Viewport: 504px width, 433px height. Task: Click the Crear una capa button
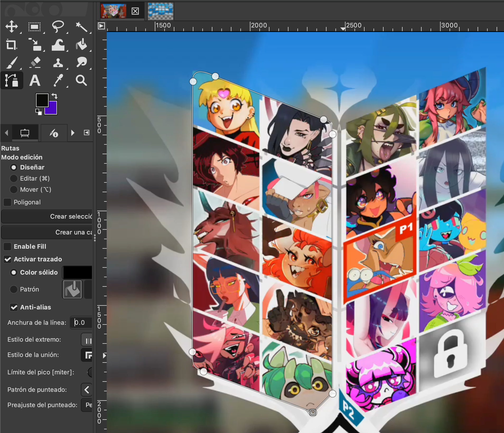[x=47, y=232]
